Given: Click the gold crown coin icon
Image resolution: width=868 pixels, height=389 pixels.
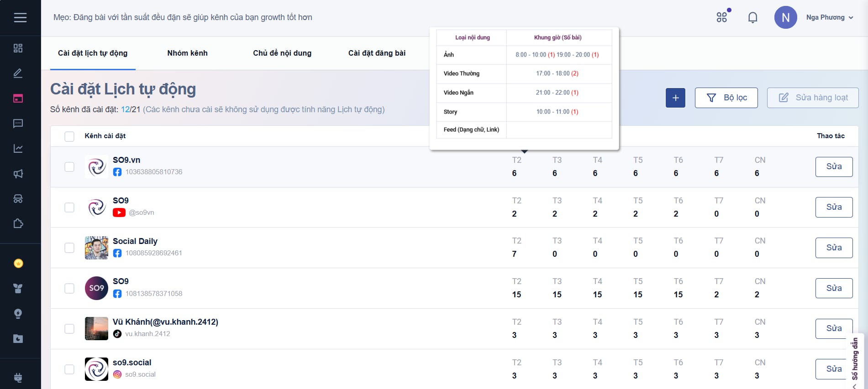Looking at the screenshot, I should coord(18,264).
